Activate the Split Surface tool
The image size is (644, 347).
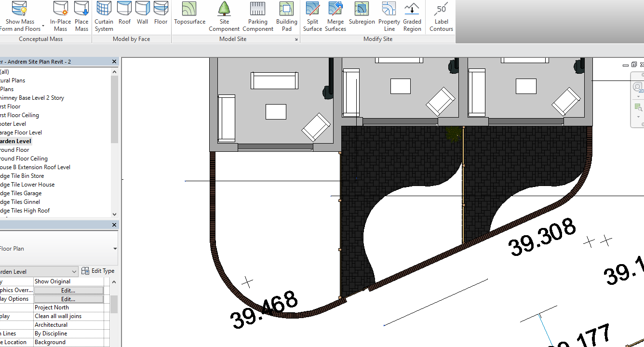click(312, 17)
